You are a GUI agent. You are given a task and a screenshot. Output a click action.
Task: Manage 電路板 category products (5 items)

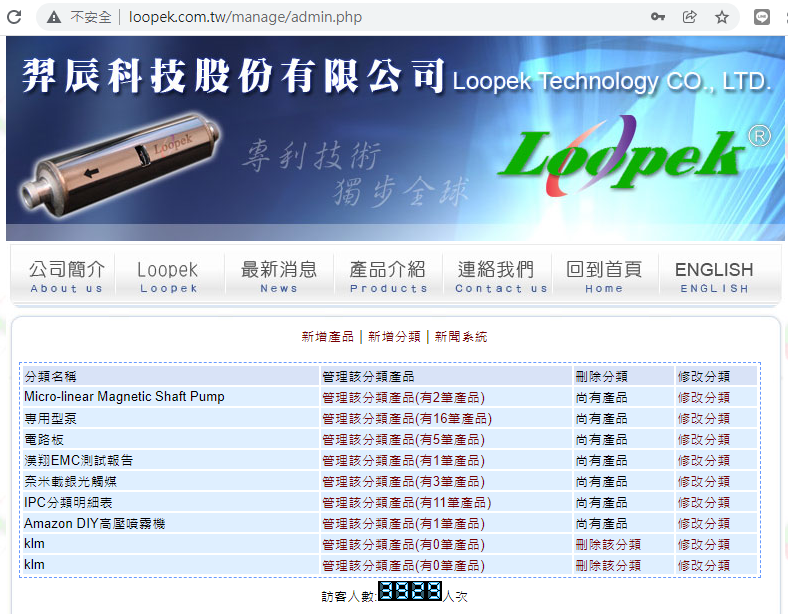(404, 440)
